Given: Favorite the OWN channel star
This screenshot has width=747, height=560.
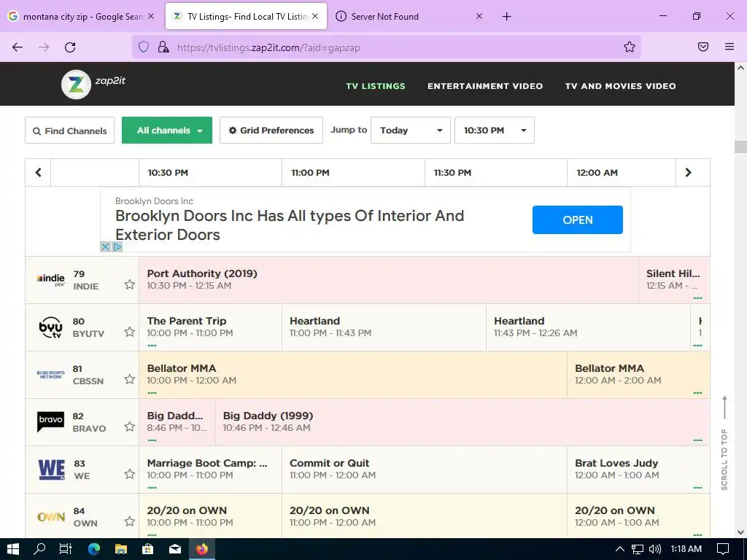Looking at the screenshot, I should pyautogui.click(x=130, y=521).
